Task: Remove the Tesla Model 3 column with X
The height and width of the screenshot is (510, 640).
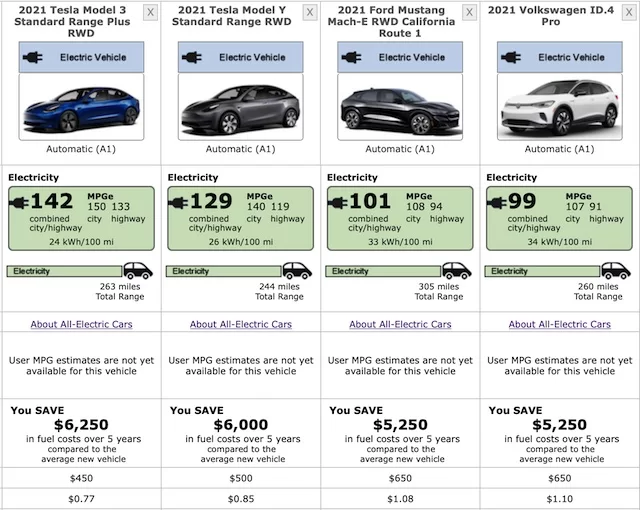Action: pos(150,12)
